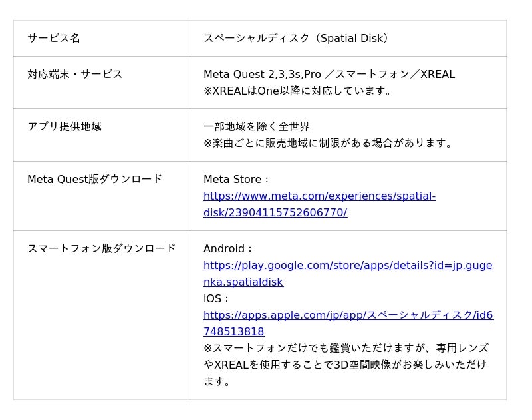Click the Meta Quest 2,3,3s,Pro device text
Screen dimensions: 532x420
pos(262,75)
